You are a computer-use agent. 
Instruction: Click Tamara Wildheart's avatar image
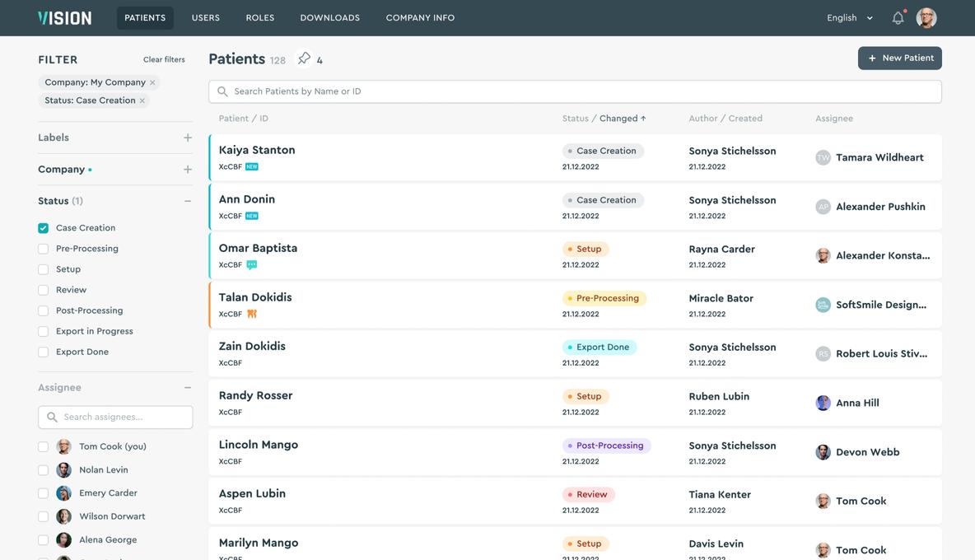[823, 156]
